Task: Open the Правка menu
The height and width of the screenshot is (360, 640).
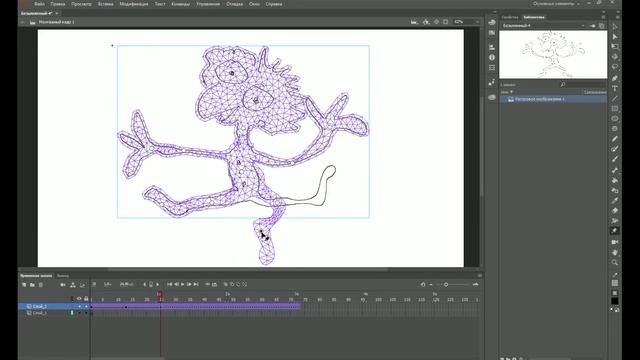Action: pos(58,4)
